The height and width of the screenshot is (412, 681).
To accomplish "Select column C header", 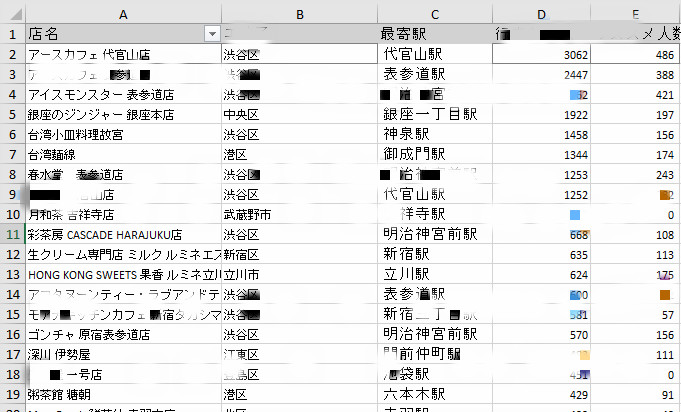I will (x=435, y=14).
